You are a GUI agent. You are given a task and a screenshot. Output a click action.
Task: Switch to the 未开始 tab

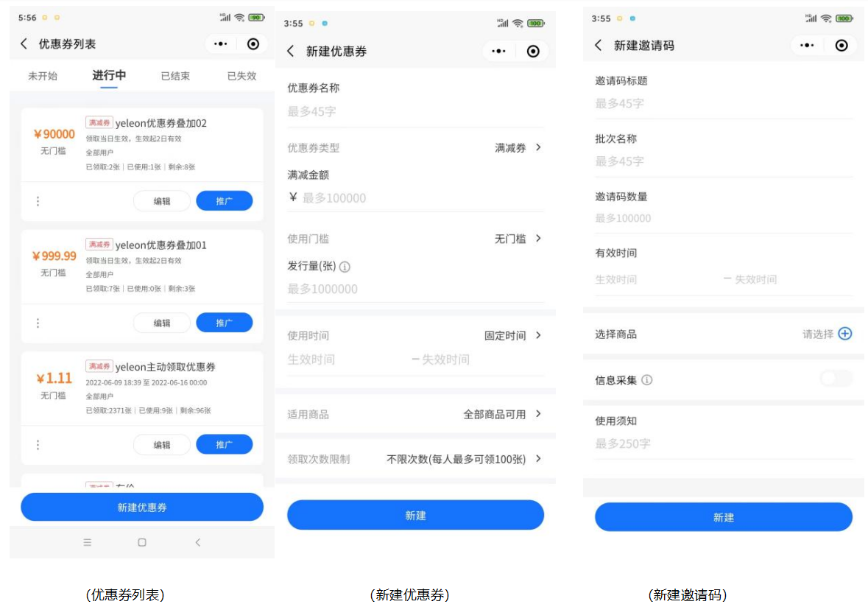pos(43,76)
